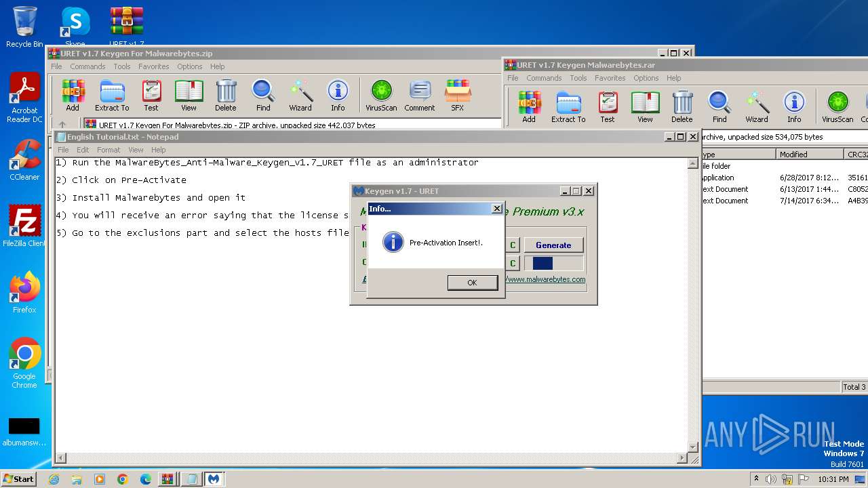Sort the .rar list by Modified column
The height and width of the screenshot is (488, 868).
(x=810, y=155)
